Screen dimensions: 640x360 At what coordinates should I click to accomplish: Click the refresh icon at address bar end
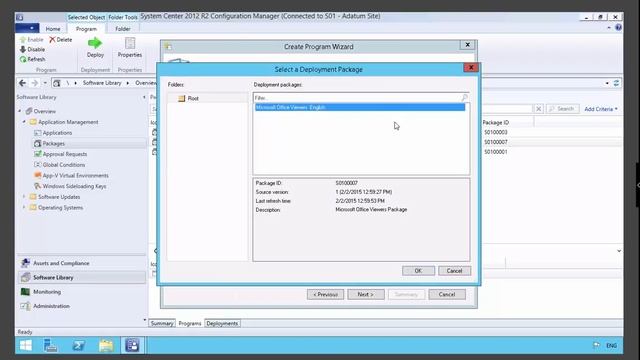click(x=616, y=83)
